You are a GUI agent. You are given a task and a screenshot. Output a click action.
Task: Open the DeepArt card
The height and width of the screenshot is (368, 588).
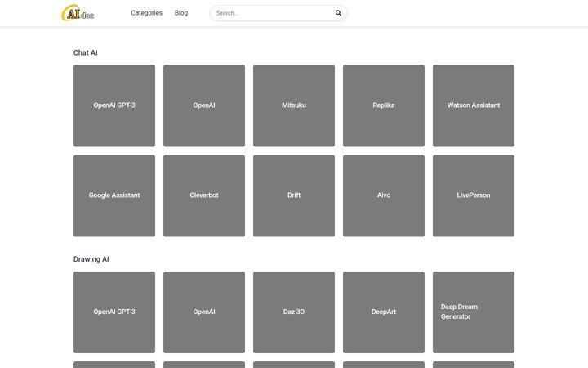point(384,312)
